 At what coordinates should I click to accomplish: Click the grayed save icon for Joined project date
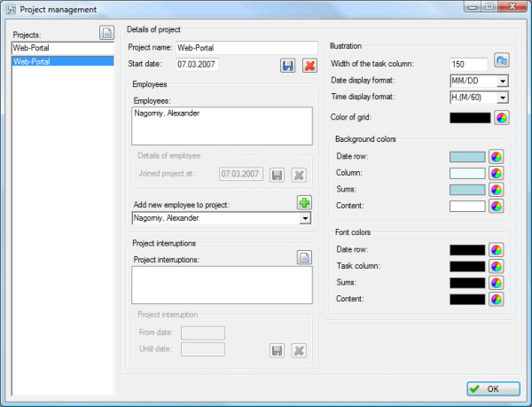pos(277,175)
